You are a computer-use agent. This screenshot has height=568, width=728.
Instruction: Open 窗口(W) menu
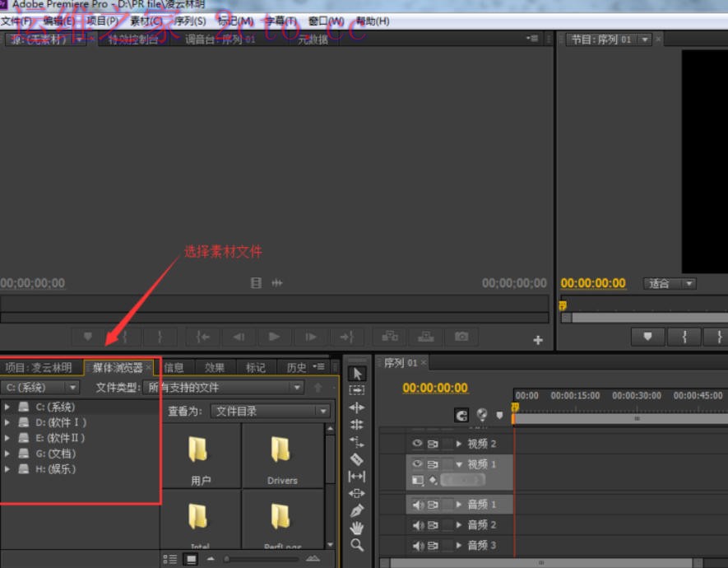[326, 21]
